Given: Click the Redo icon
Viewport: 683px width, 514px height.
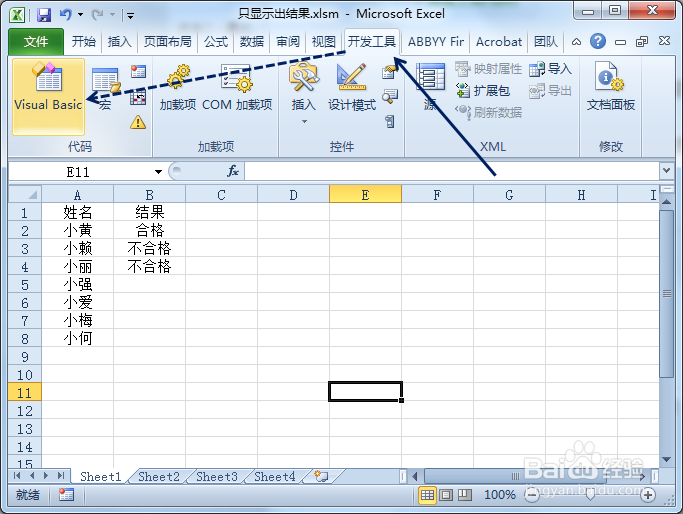Looking at the screenshot, I should click(x=97, y=15).
